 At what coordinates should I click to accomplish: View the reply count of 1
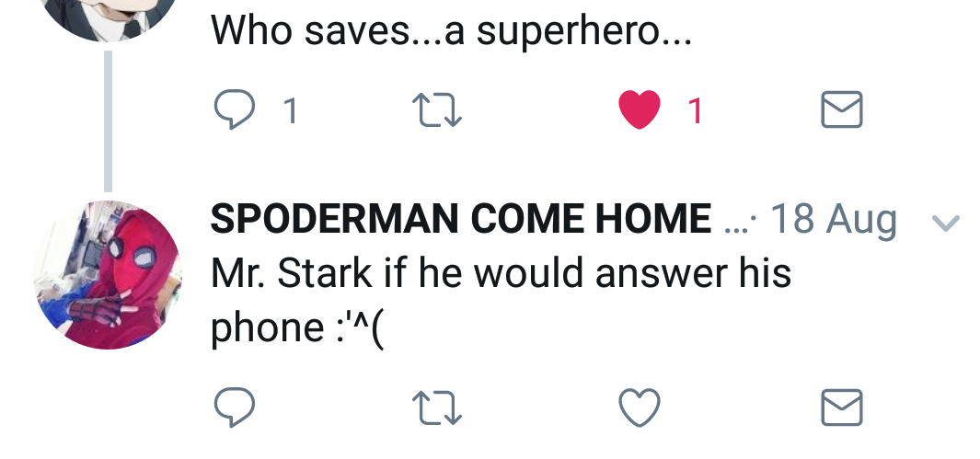pos(290,111)
